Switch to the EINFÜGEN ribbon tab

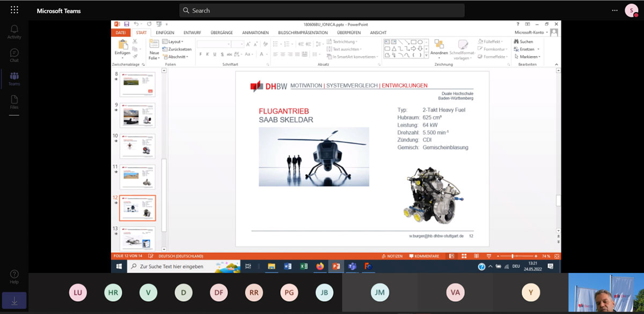(165, 33)
